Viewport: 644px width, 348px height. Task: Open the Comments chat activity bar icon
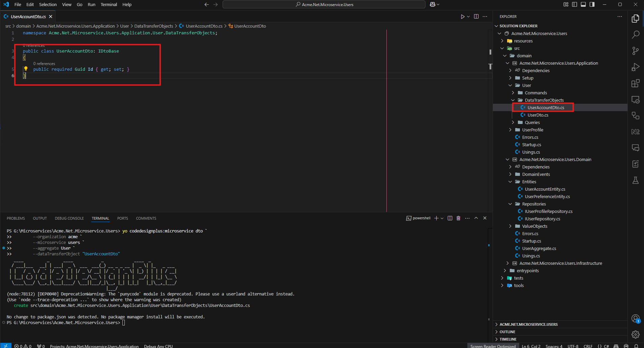pyautogui.click(x=636, y=148)
